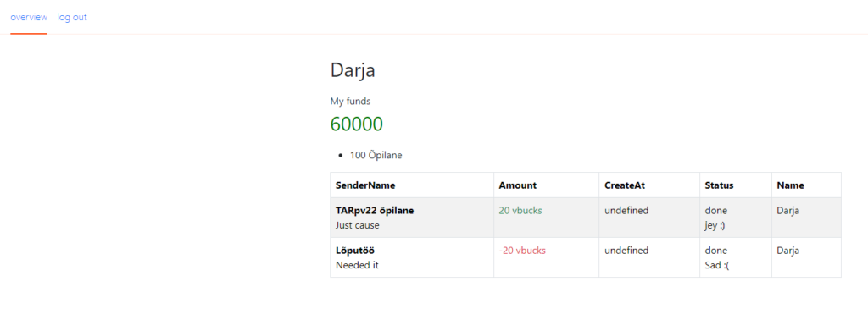The width and height of the screenshot is (868, 320).
Task: Click the Just cause description text
Action: (x=358, y=225)
